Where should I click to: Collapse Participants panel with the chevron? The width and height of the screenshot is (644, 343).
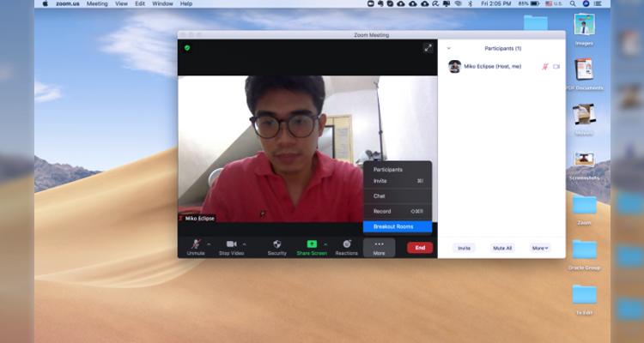(449, 48)
